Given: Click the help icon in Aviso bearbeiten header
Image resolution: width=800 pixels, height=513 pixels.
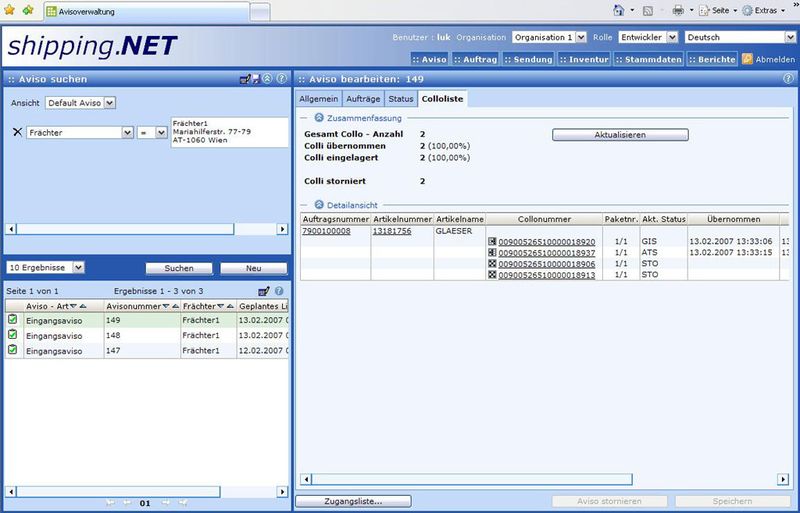Looking at the screenshot, I should click(x=789, y=78).
